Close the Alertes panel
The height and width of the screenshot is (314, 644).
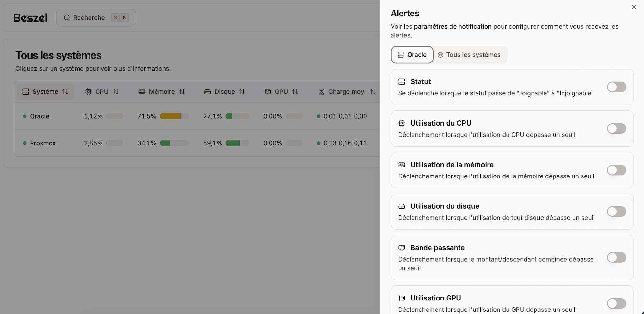[633, 7]
